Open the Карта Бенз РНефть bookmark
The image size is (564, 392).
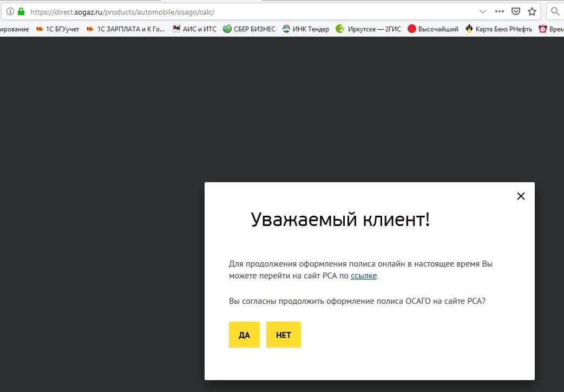pos(499,29)
